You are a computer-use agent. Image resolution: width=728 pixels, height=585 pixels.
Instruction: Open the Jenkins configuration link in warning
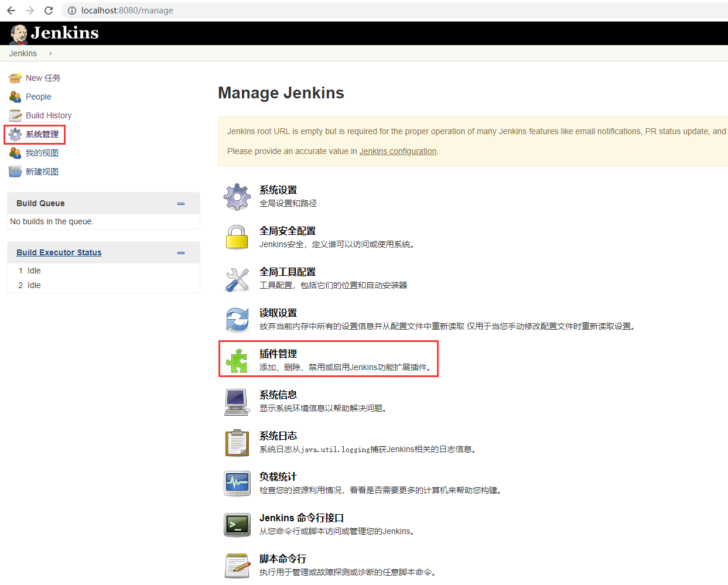coord(398,151)
